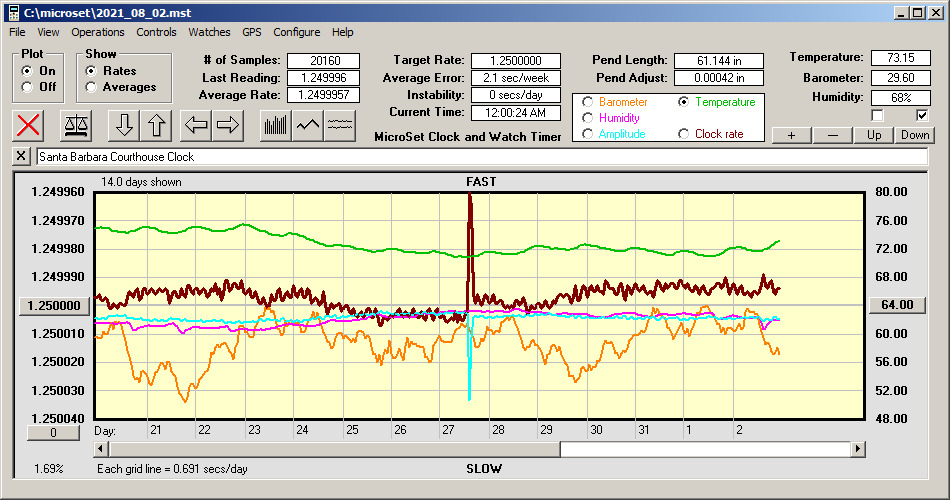Click the minus scale button
This screenshot has width=950, height=500.
tap(832, 135)
